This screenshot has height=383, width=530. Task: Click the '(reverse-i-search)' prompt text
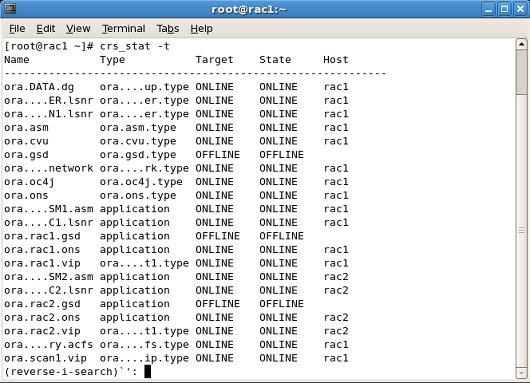(61, 372)
